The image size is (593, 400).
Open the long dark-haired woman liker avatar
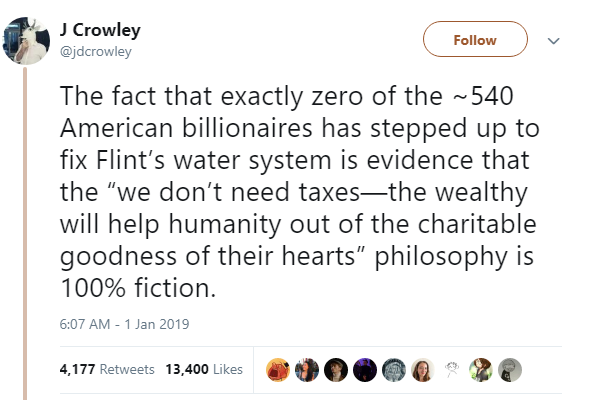307,370
